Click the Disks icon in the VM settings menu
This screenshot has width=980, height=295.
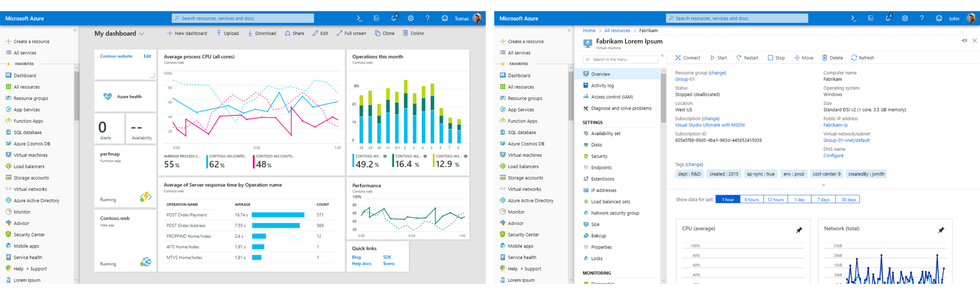(x=586, y=145)
